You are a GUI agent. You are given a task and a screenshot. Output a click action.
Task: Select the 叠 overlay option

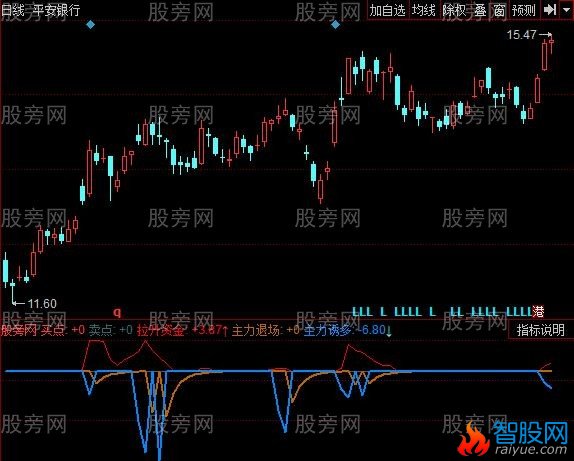pos(480,10)
